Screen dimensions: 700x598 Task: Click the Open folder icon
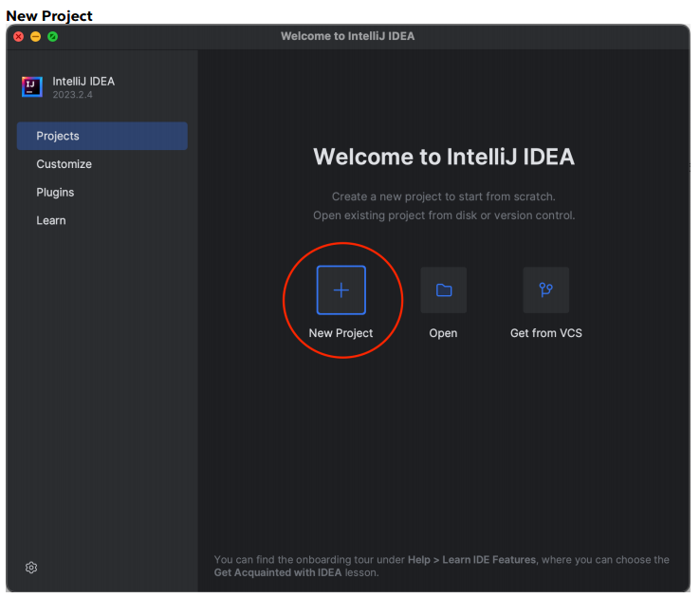coord(444,290)
